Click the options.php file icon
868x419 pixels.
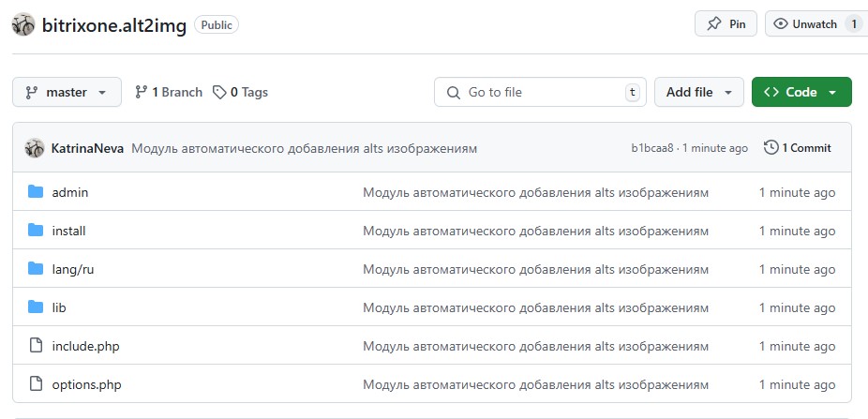(36, 384)
